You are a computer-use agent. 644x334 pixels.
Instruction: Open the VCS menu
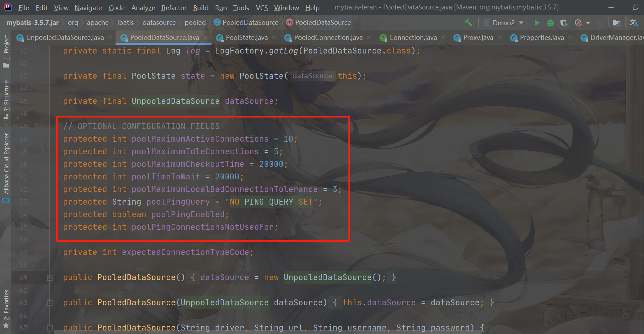coord(262,8)
